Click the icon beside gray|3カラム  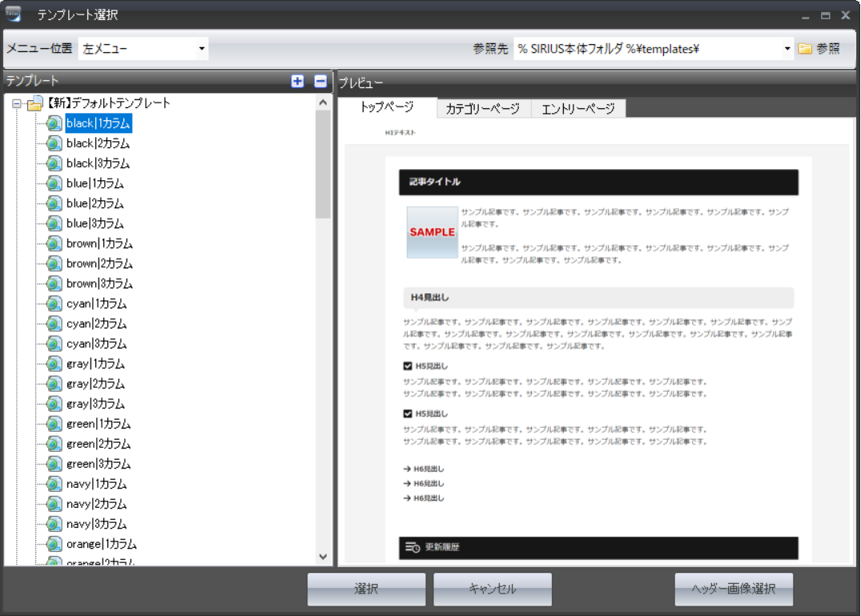click(54, 404)
